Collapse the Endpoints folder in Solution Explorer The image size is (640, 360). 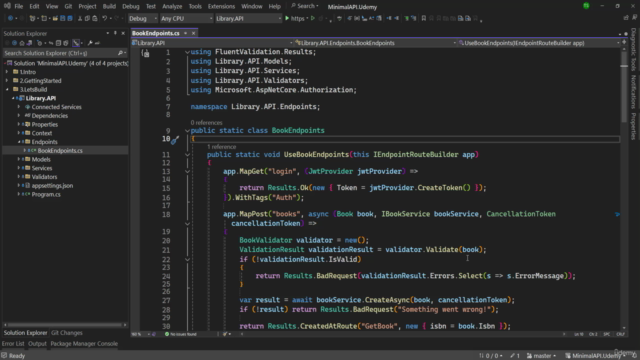coord(19,142)
